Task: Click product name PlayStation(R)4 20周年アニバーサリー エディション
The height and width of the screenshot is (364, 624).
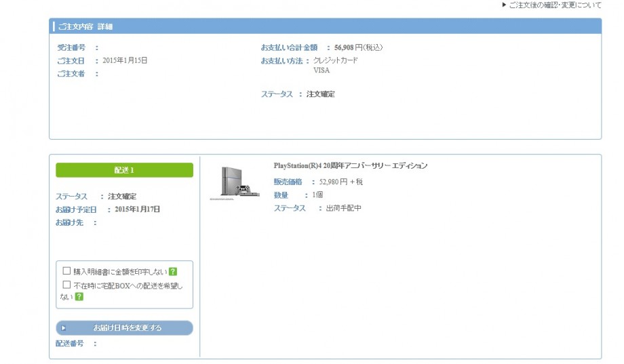Action: pos(350,166)
